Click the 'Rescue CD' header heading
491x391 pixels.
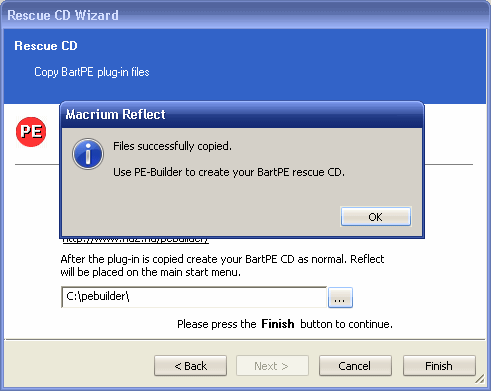[x=46, y=46]
